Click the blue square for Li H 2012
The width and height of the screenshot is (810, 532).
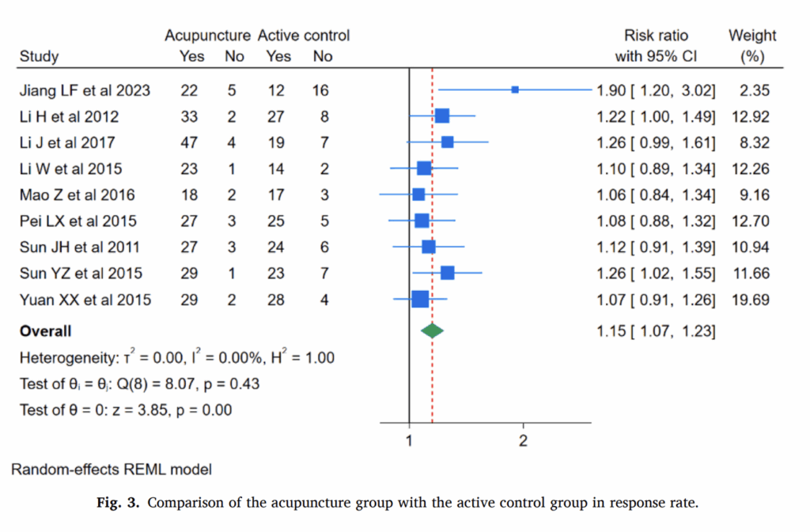pyautogui.click(x=442, y=116)
